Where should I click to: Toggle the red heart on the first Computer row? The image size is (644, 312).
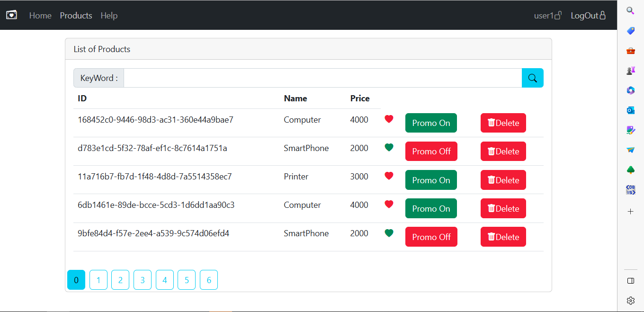point(389,119)
